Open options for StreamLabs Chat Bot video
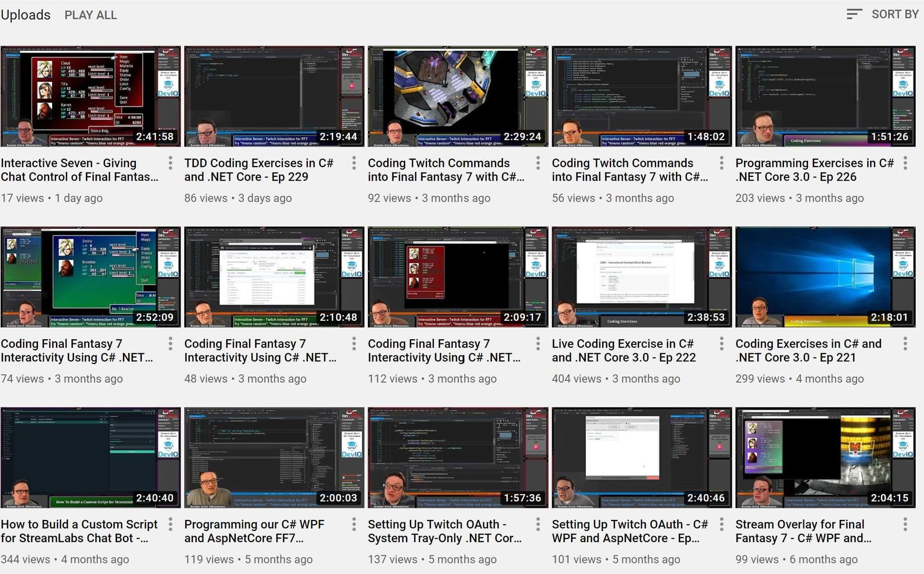Viewport: 924px width, 574px height. [170, 524]
